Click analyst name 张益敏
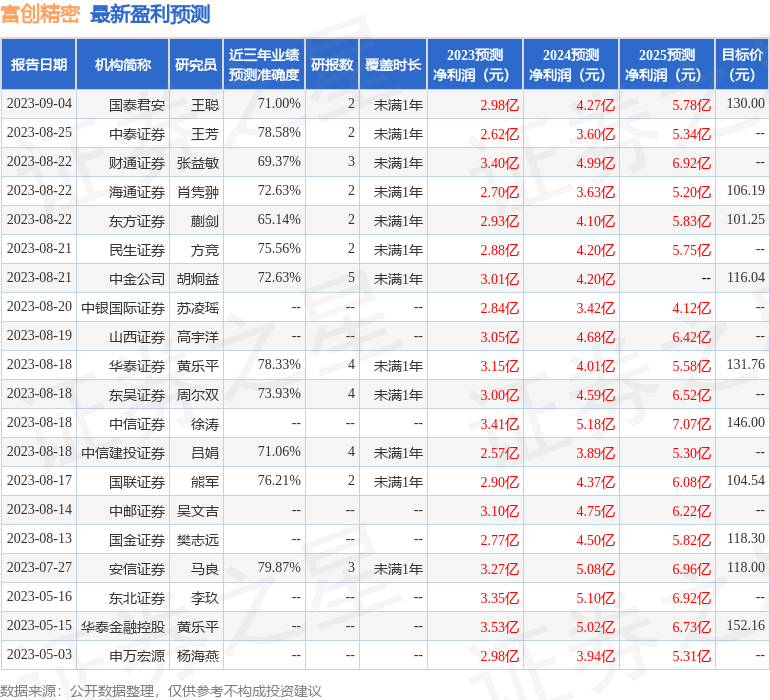The image size is (770, 700). pyautogui.click(x=198, y=163)
